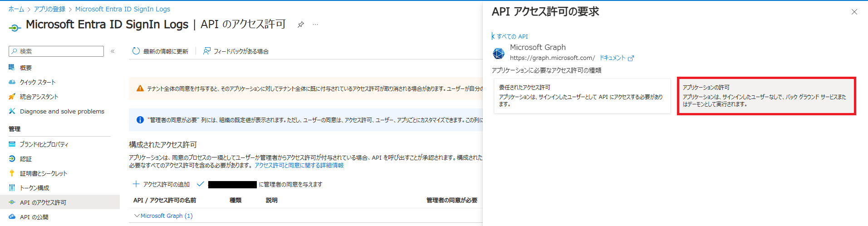Open 証明書とシークレット in the sidebar
Viewport: 868px width, 226px height.
coord(44,173)
